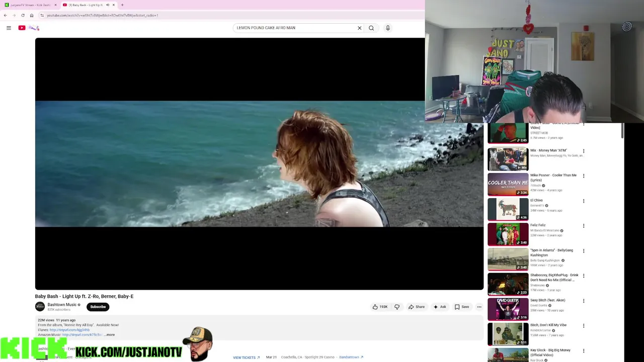Run search with magnifying glass button
This screenshot has height=362, width=644.
click(x=371, y=28)
